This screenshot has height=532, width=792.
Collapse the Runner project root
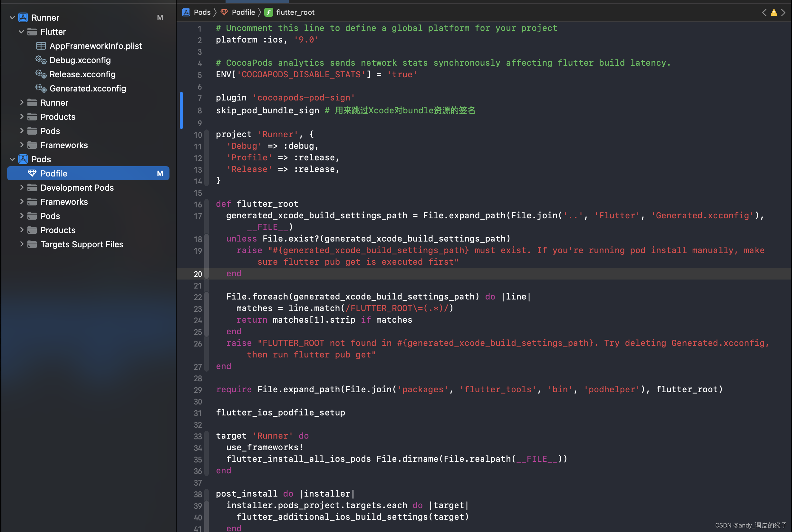[12, 17]
